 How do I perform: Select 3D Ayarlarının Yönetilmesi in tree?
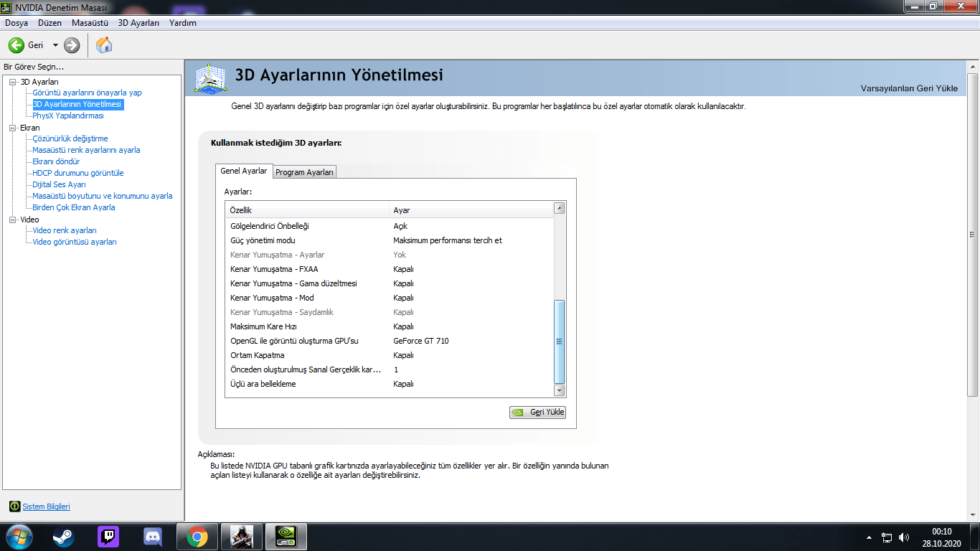coord(77,104)
